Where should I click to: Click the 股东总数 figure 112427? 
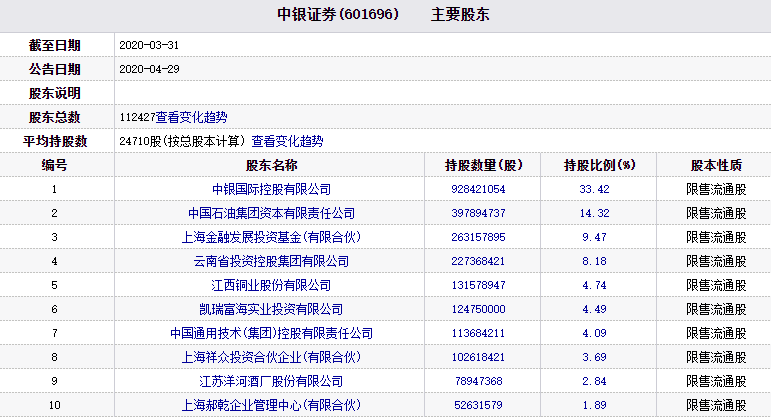137,118
